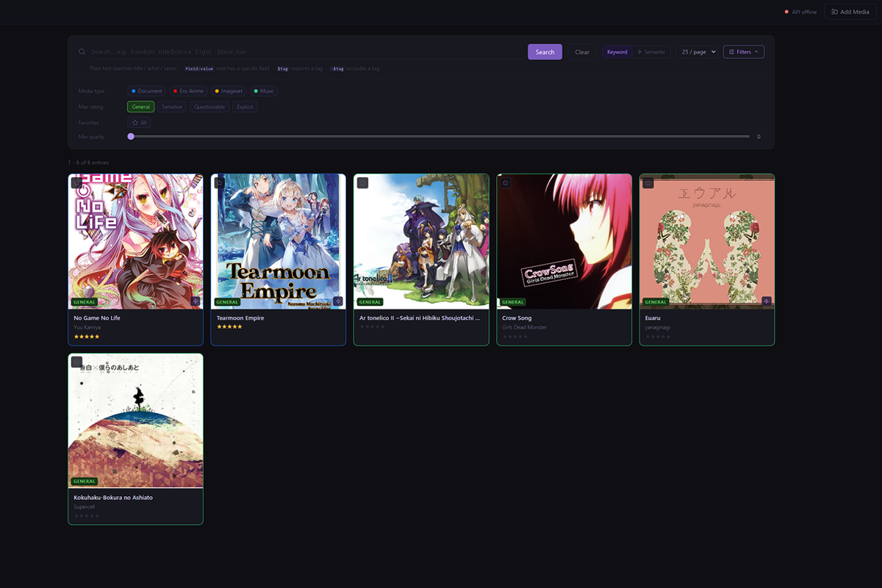Open the 25 / page dropdown
The image size is (882, 588).
[697, 52]
